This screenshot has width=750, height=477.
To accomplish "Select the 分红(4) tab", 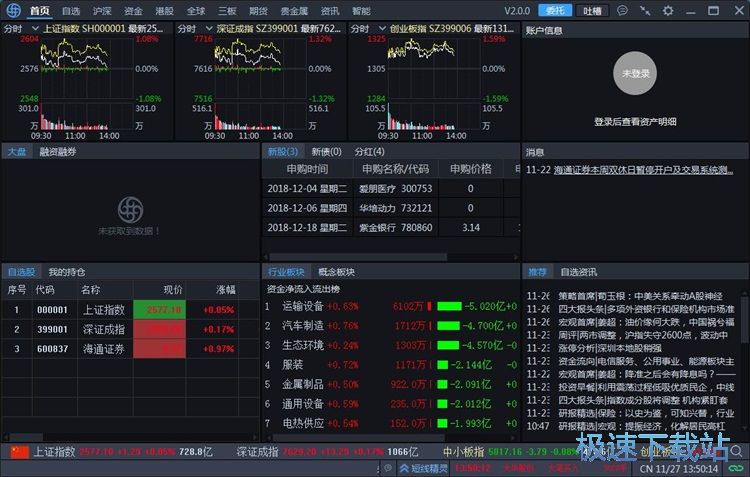I will pos(369,152).
